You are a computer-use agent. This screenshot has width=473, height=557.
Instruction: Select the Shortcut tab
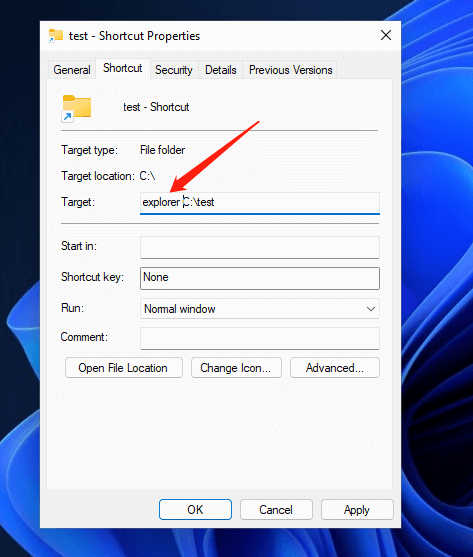(x=123, y=68)
